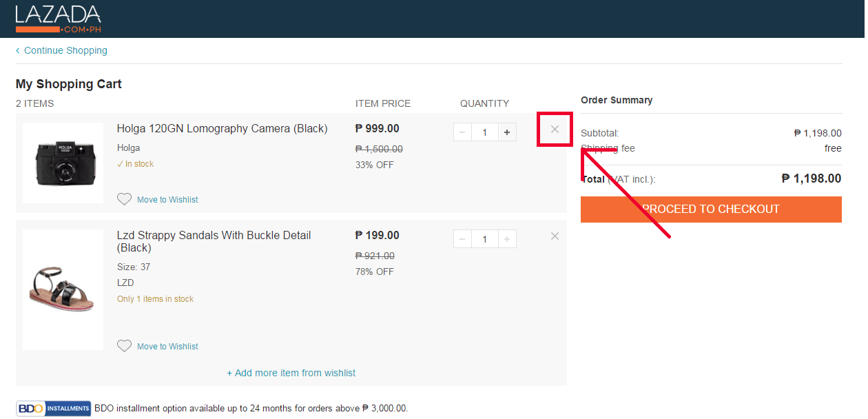868x419 pixels.
Task: Click the In stock status text
Action: 136,164
